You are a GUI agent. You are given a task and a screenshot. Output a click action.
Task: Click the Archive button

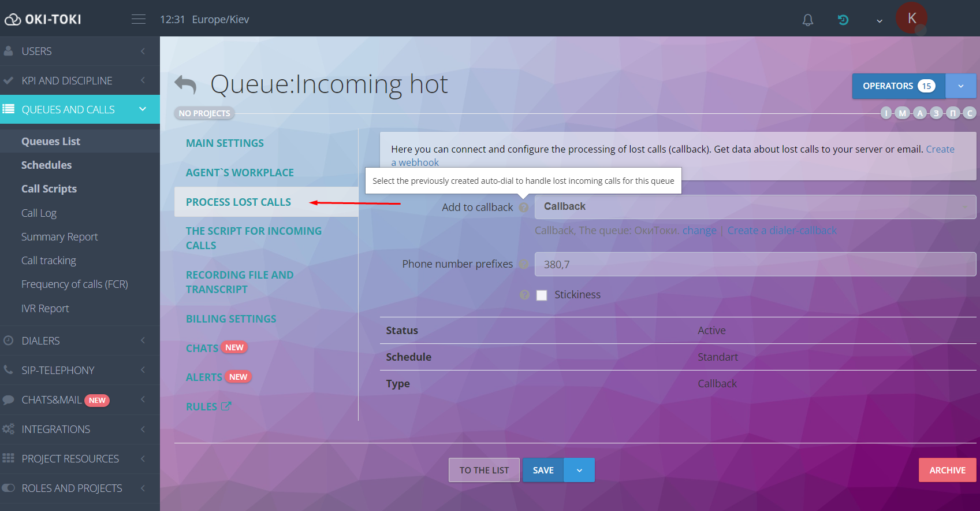point(947,471)
